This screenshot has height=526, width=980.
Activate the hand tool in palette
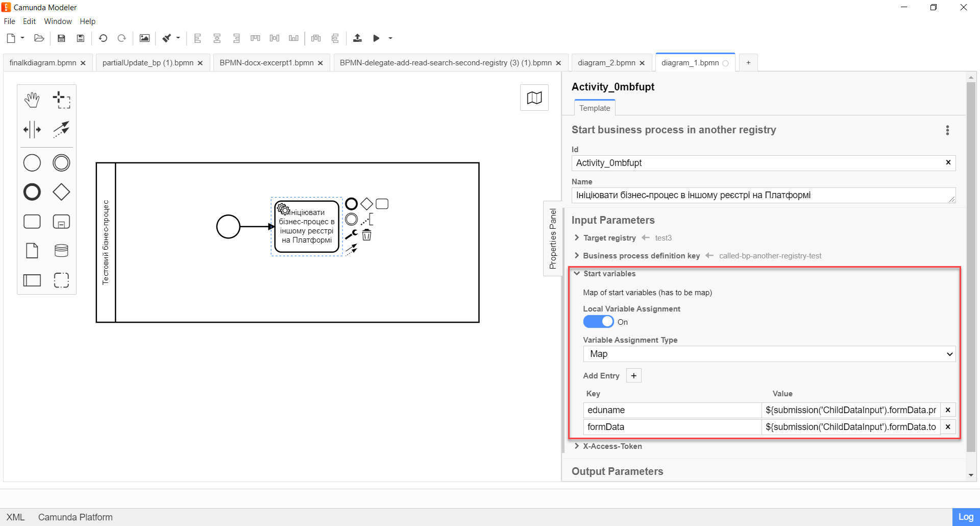coord(32,100)
